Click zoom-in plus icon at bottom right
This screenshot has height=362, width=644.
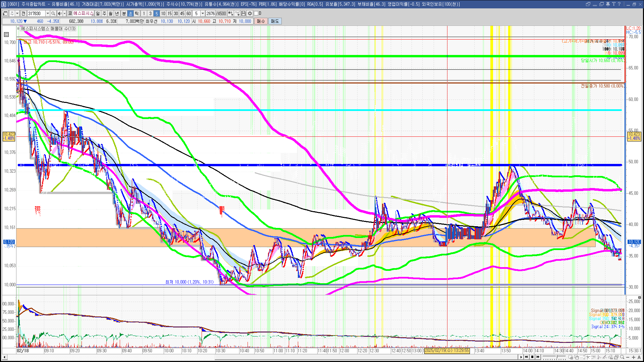click(633, 357)
